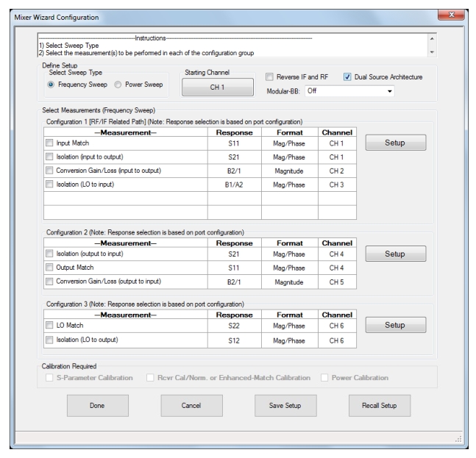Open Setup for Configuration 3
476x458 pixels.
(396, 325)
